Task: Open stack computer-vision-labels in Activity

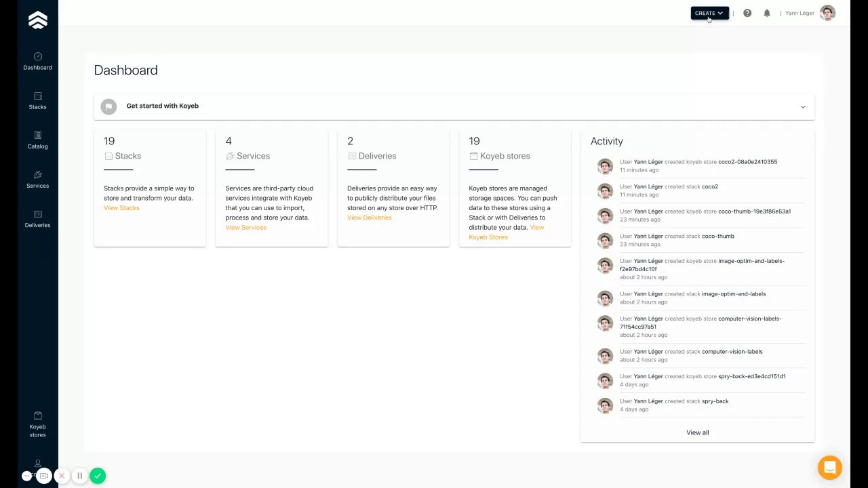Action: tap(732, 352)
